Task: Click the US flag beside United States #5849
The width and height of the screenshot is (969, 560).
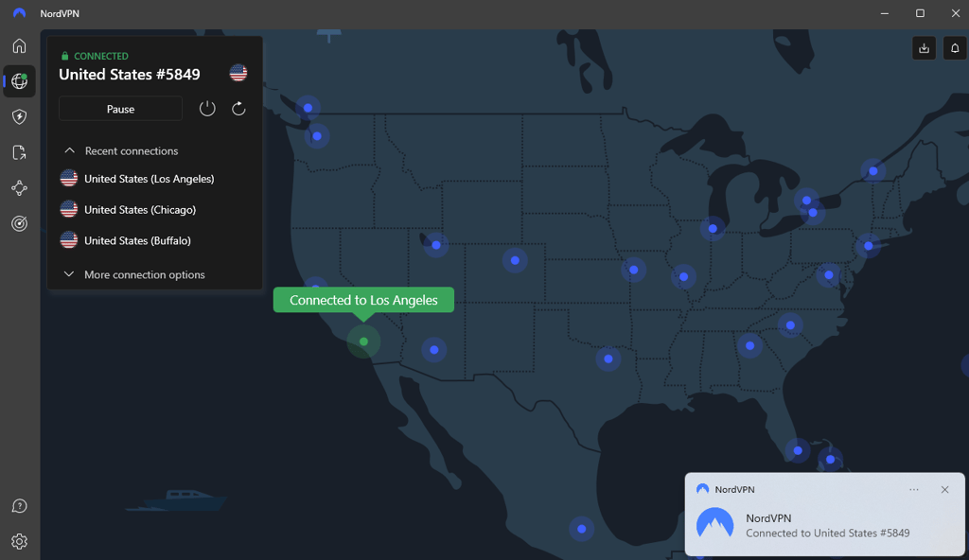Action: [x=238, y=73]
